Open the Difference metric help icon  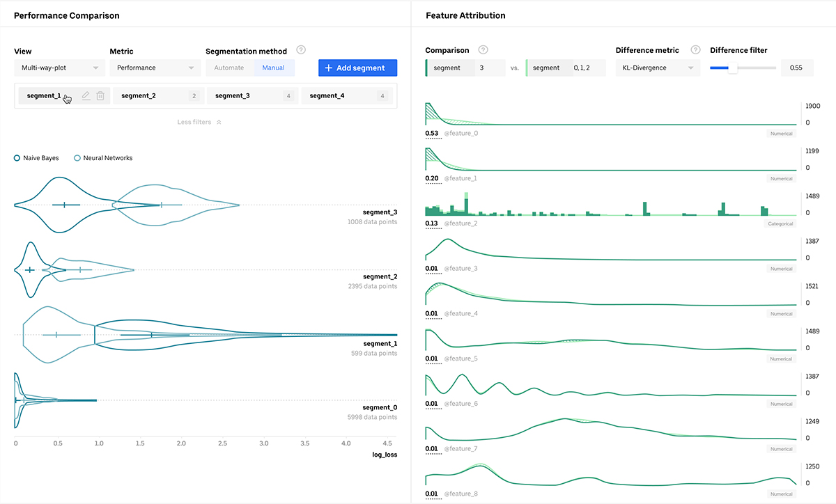pos(695,50)
